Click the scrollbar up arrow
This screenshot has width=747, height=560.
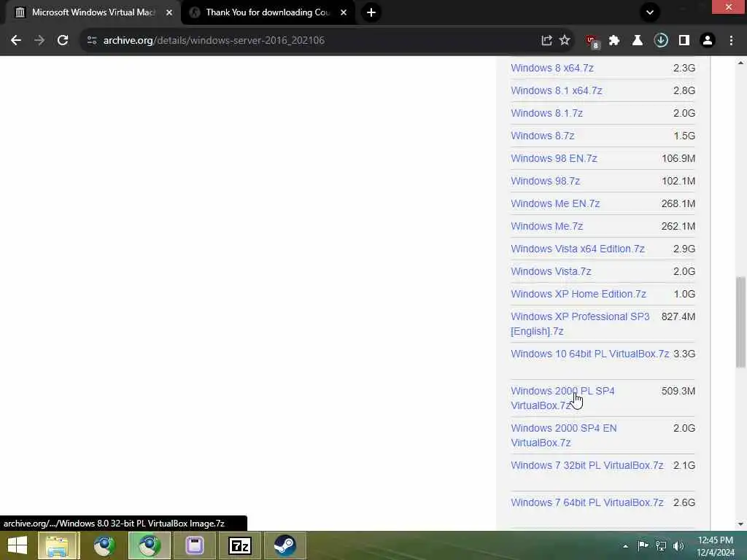740,63
